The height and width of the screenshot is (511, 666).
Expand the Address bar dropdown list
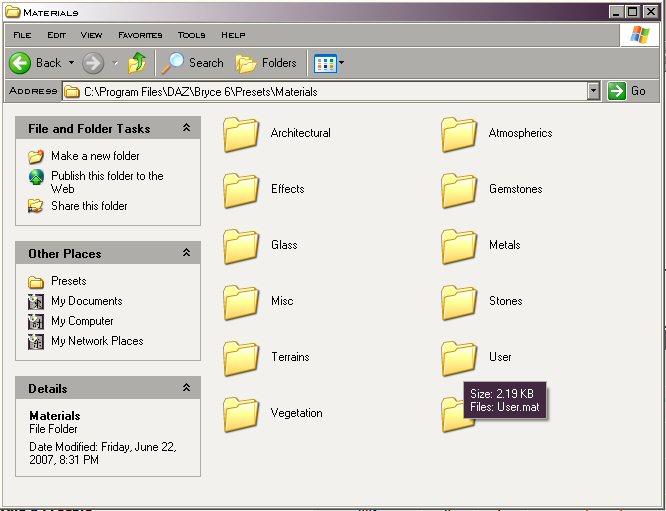click(593, 91)
